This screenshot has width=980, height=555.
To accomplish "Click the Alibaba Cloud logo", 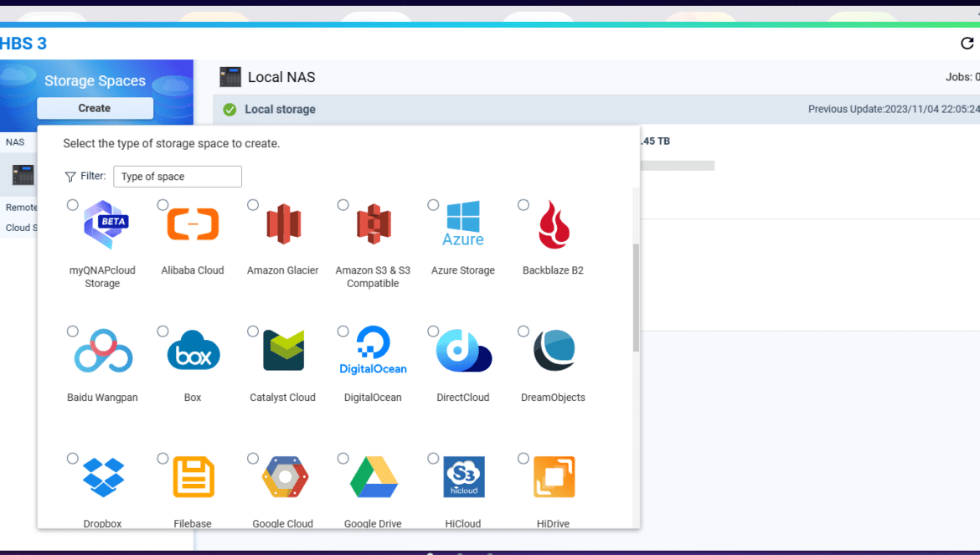I will pos(193,224).
